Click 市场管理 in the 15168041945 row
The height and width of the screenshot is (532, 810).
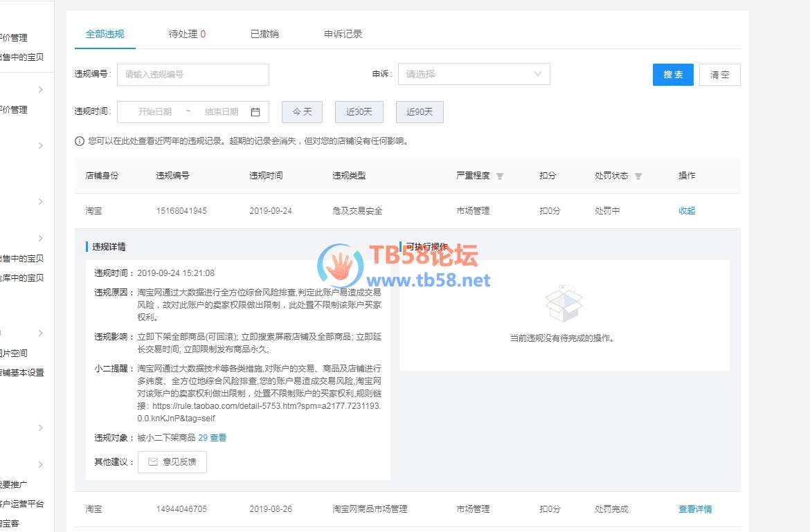(473, 210)
